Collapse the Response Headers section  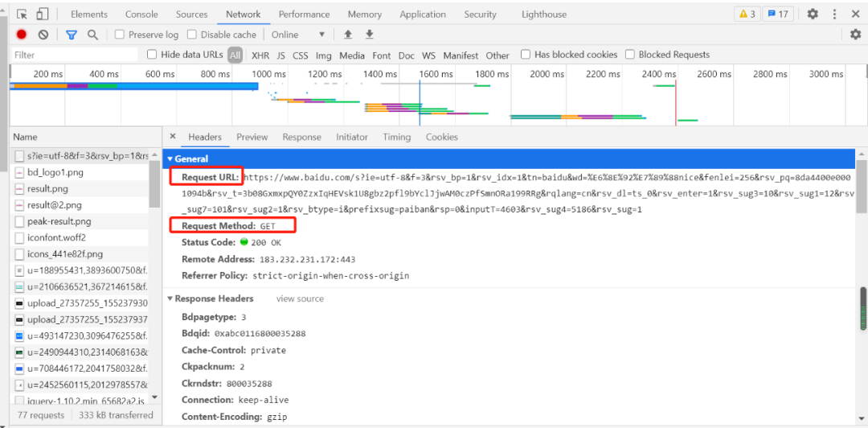coord(170,299)
